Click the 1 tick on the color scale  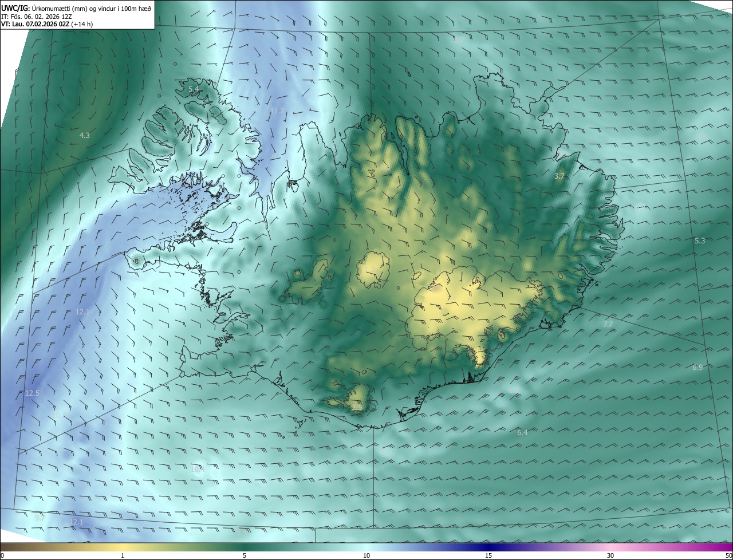[x=123, y=556]
